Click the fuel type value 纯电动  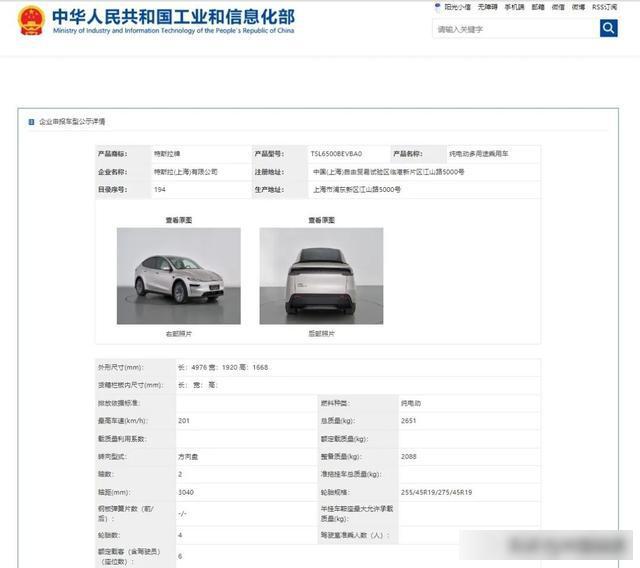[411, 403]
